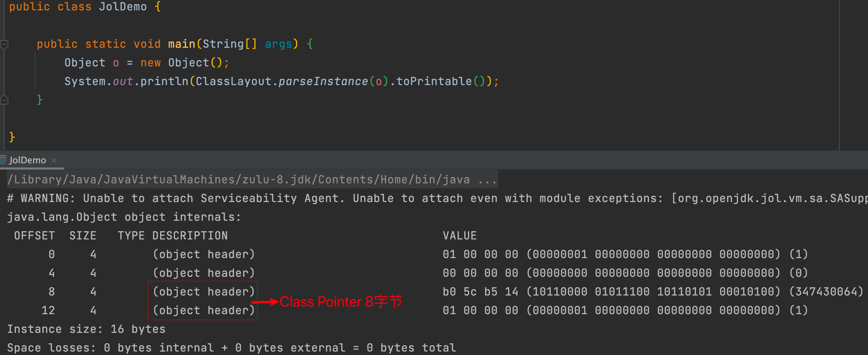Screen dimensions: 868x355
Task: Click the 'static' keyword
Action: point(105,44)
